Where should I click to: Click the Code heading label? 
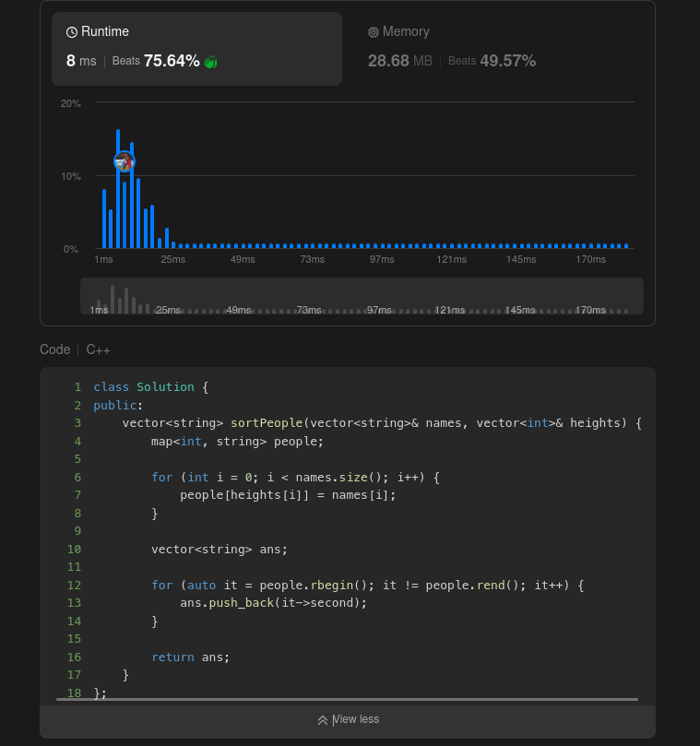pos(55,349)
